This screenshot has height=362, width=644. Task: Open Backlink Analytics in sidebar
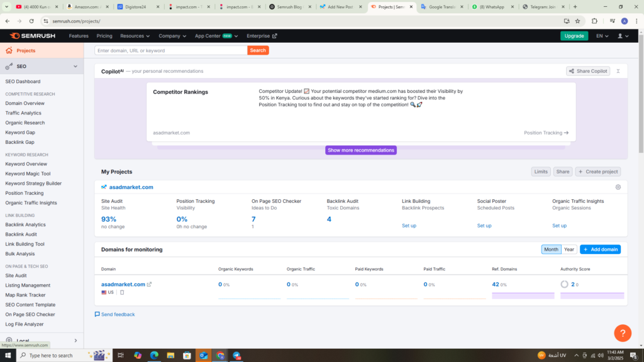click(x=25, y=224)
